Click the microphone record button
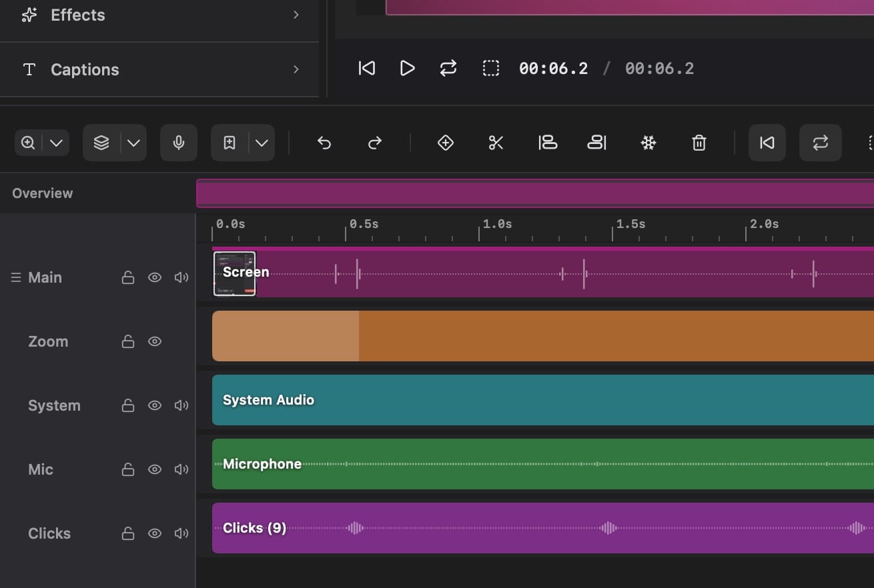This screenshot has height=588, width=874. [x=179, y=143]
